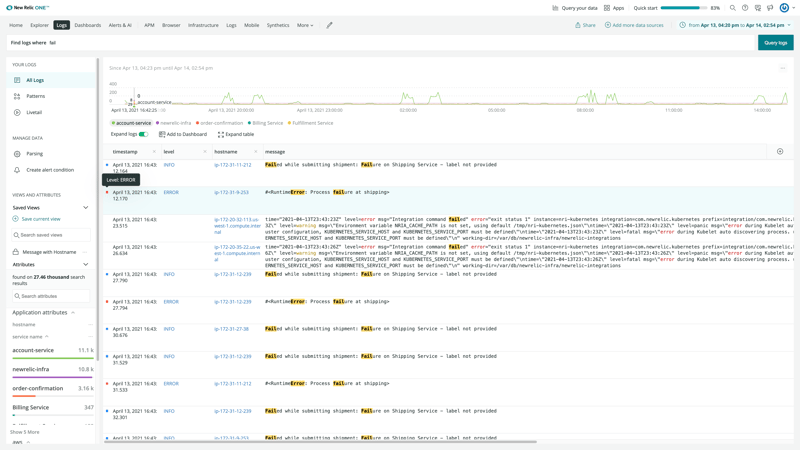Toggle the Expand logs switch
The image size is (800, 450).
(x=143, y=134)
